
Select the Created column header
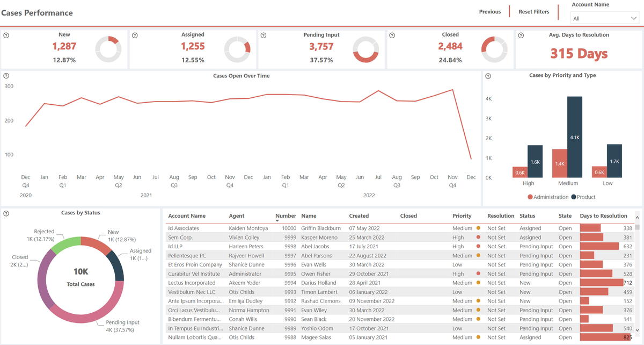[358, 215]
